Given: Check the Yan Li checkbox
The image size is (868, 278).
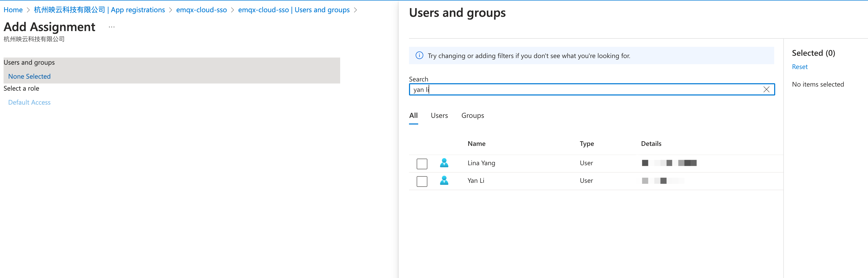Looking at the screenshot, I should tap(422, 182).
